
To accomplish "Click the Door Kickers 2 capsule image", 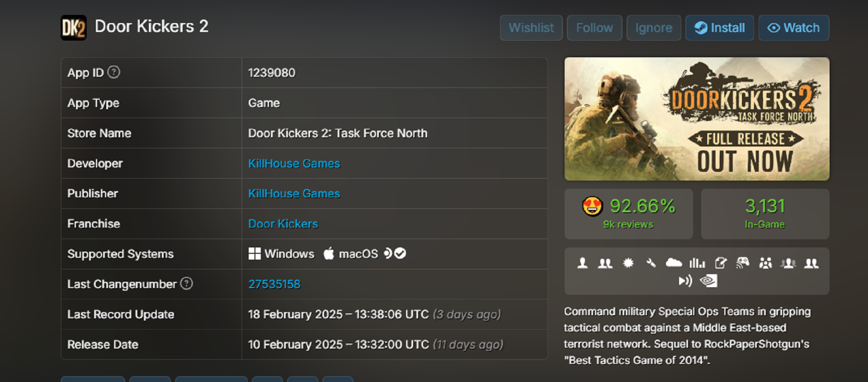I will click(x=697, y=119).
